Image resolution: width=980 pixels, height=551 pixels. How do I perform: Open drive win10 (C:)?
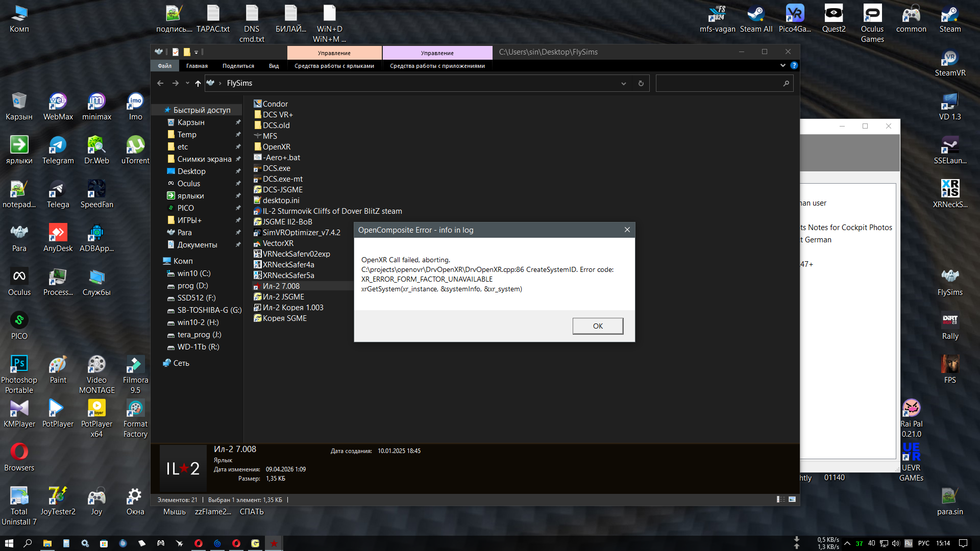pyautogui.click(x=194, y=273)
